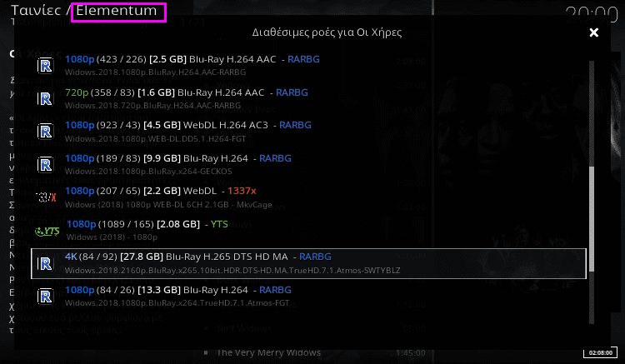Click the 02:08:00 duration badge
Image resolution: width=625 pixels, height=364 pixels.
coord(600,352)
